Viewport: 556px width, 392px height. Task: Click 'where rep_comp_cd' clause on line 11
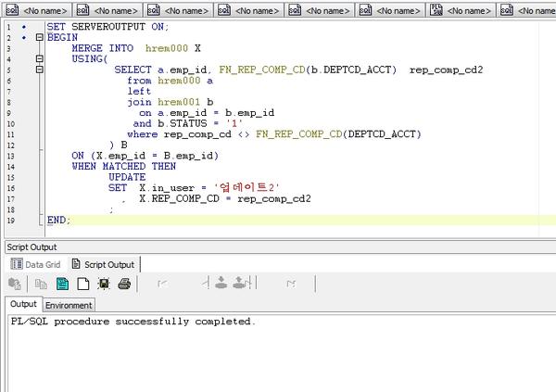(179, 134)
